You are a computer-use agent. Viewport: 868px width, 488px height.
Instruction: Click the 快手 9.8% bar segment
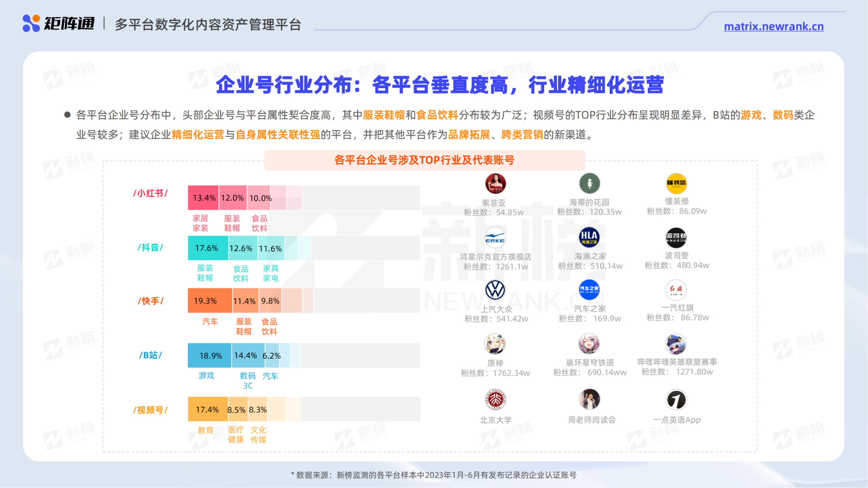coord(270,301)
